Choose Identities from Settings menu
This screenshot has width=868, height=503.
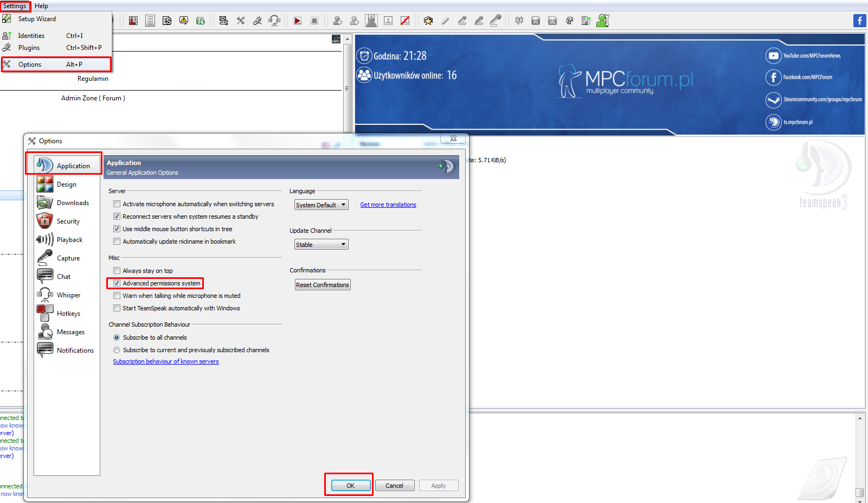coord(56,36)
